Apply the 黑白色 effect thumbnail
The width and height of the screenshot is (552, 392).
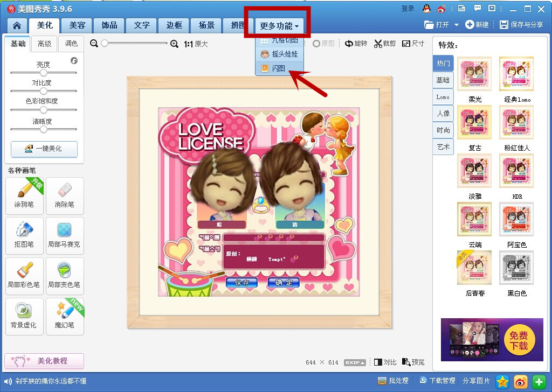coord(516,268)
